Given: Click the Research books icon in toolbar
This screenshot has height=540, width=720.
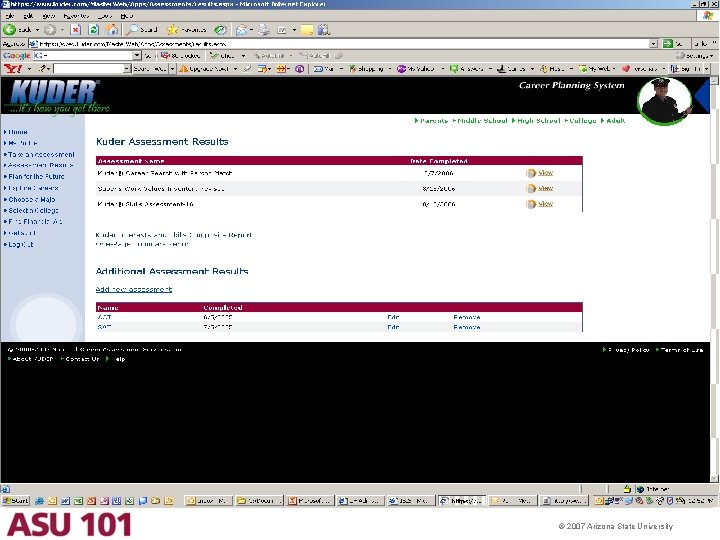Looking at the screenshot, I should [x=324, y=30].
